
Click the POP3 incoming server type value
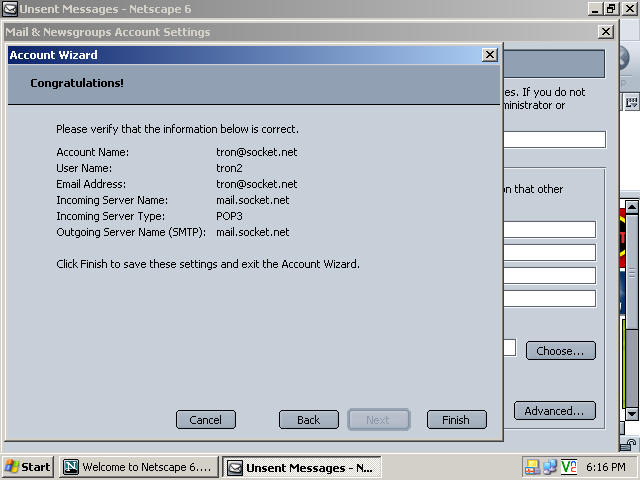(229, 216)
